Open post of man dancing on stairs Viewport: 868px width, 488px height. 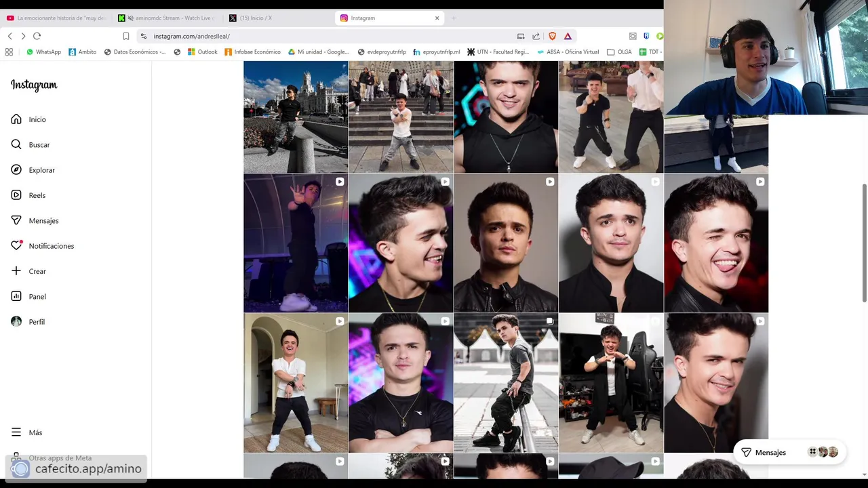(x=401, y=117)
